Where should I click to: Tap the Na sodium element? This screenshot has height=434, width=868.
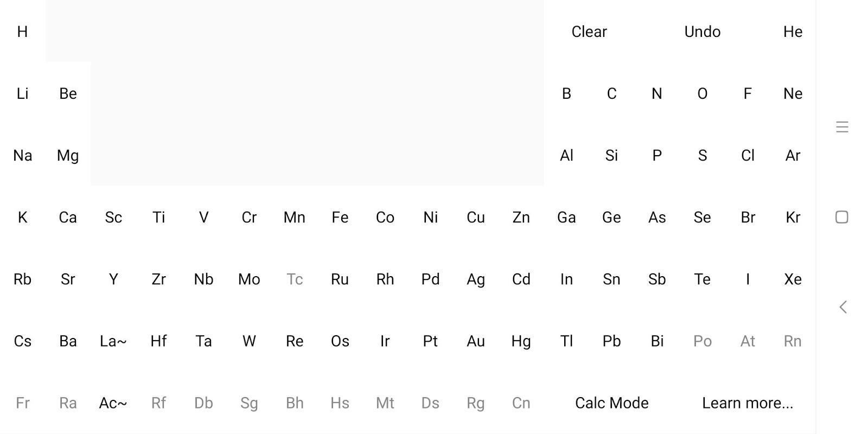(x=22, y=156)
